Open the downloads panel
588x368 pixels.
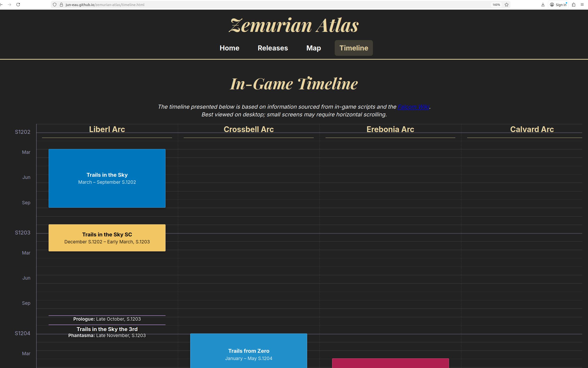[543, 5]
